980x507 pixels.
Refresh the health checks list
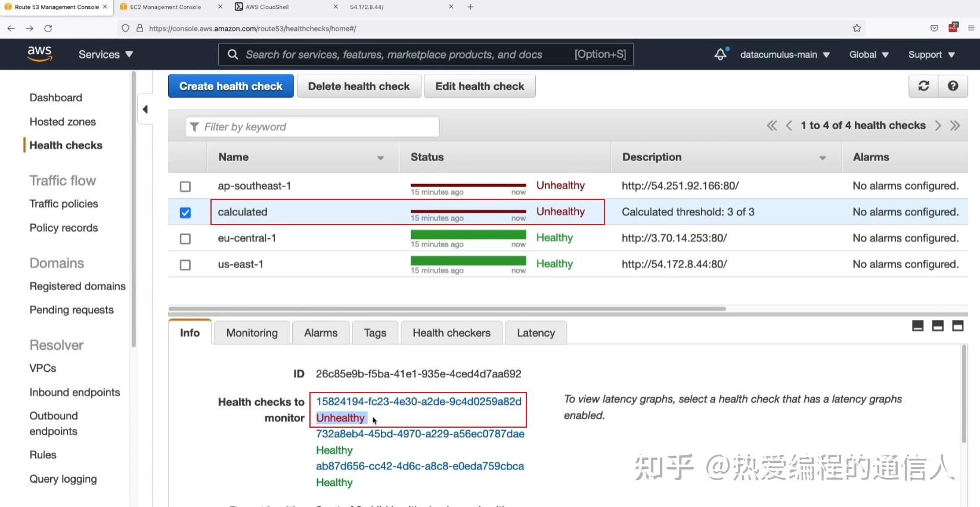pyautogui.click(x=923, y=86)
